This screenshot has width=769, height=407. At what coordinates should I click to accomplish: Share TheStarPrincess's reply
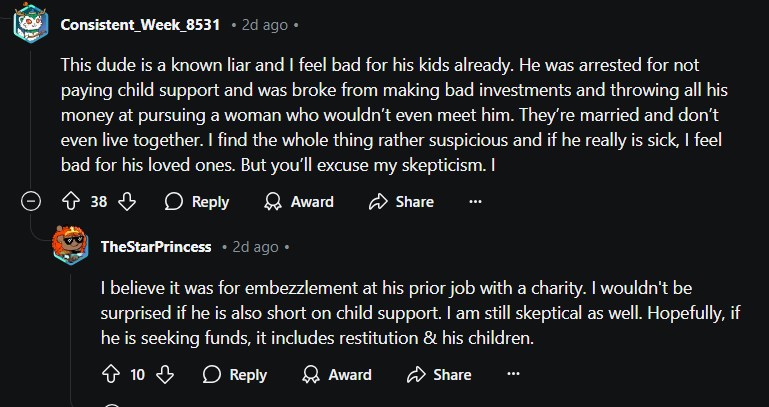[439, 375]
